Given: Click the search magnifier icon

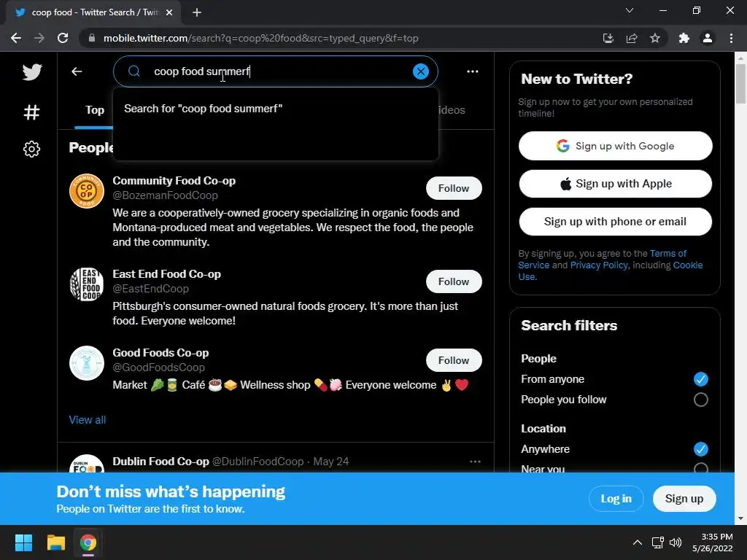Looking at the screenshot, I should [x=134, y=71].
